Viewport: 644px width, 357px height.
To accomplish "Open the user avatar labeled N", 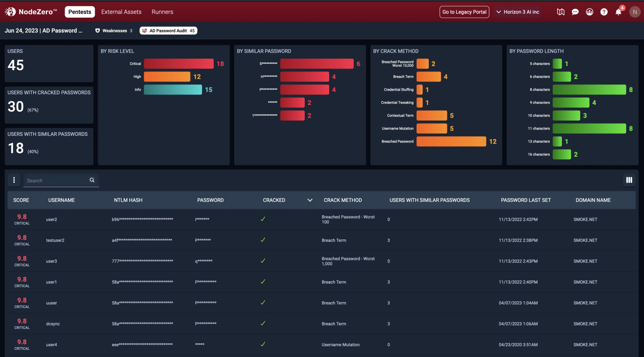I will (x=635, y=12).
